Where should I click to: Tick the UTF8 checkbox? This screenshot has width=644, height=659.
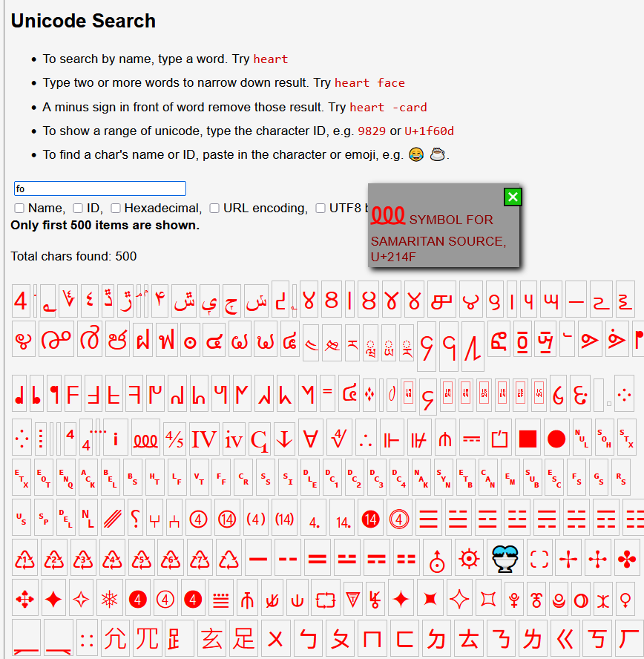pyautogui.click(x=320, y=208)
